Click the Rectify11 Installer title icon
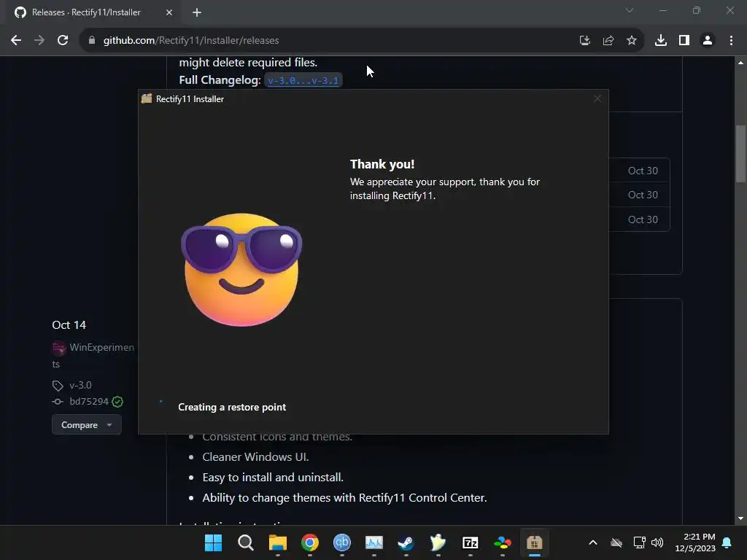Screen dimensions: 747x560 147,98
